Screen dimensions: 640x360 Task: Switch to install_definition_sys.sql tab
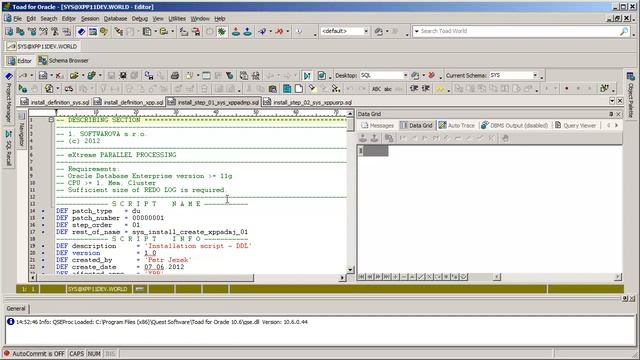pyautogui.click(x=55, y=102)
